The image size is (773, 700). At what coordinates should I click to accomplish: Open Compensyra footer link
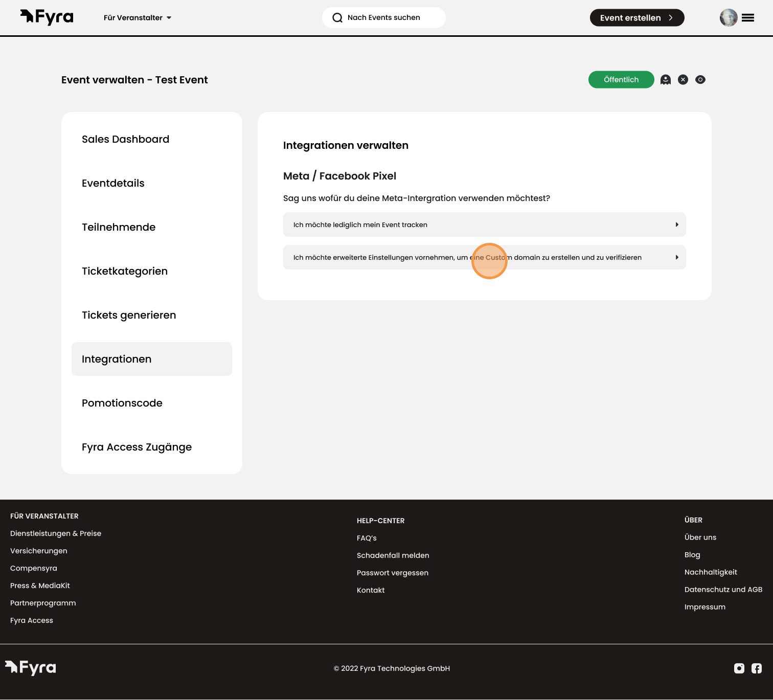[34, 568]
